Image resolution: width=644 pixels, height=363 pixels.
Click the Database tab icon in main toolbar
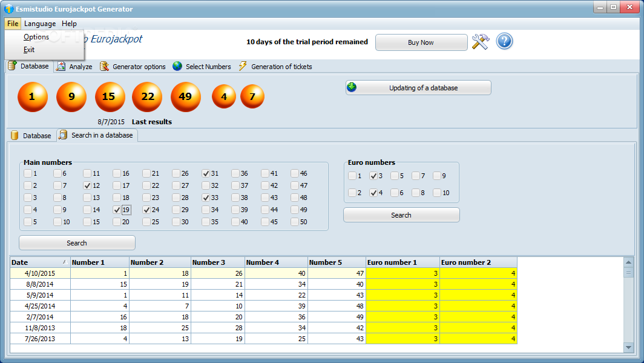pos(12,66)
